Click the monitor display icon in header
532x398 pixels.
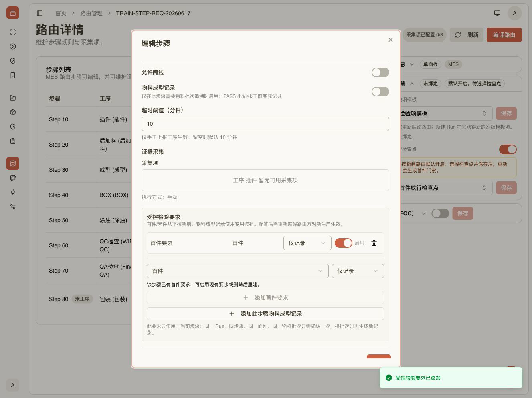(497, 13)
